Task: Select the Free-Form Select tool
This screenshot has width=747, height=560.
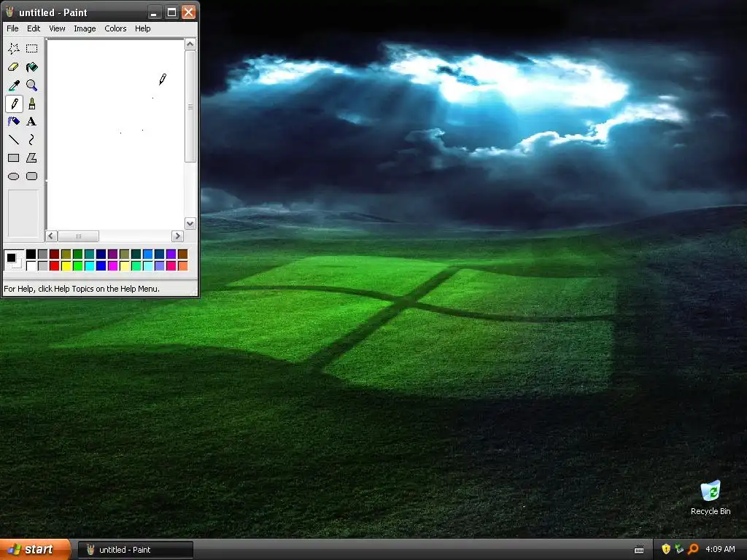Action: (x=14, y=49)
